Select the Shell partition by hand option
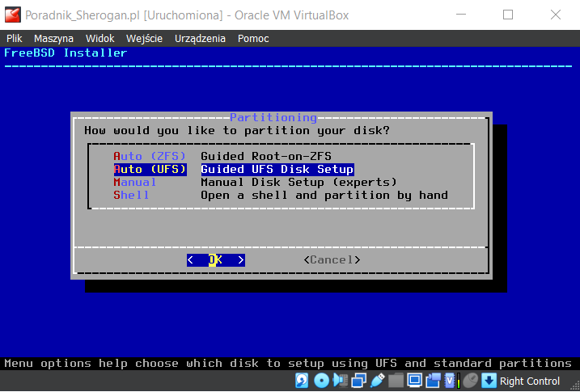The width and height of the screenshot is (580, 392). [x=131, y=195]
